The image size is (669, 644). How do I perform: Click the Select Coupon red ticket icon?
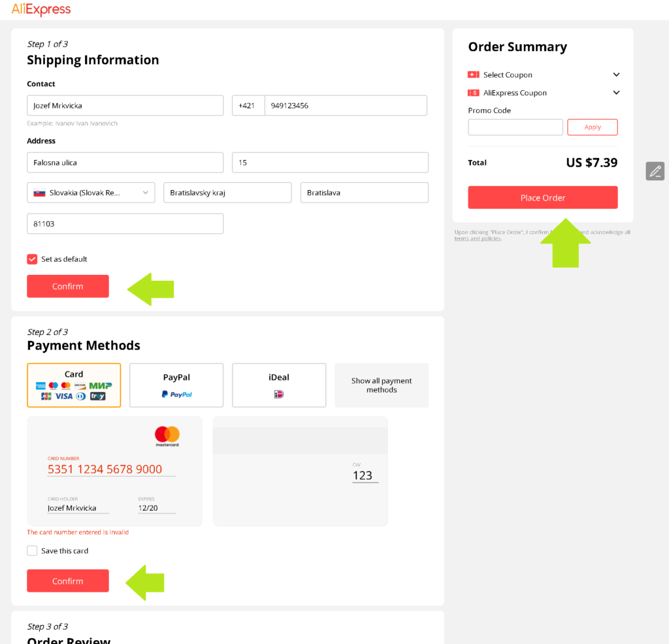click(473, 74)
